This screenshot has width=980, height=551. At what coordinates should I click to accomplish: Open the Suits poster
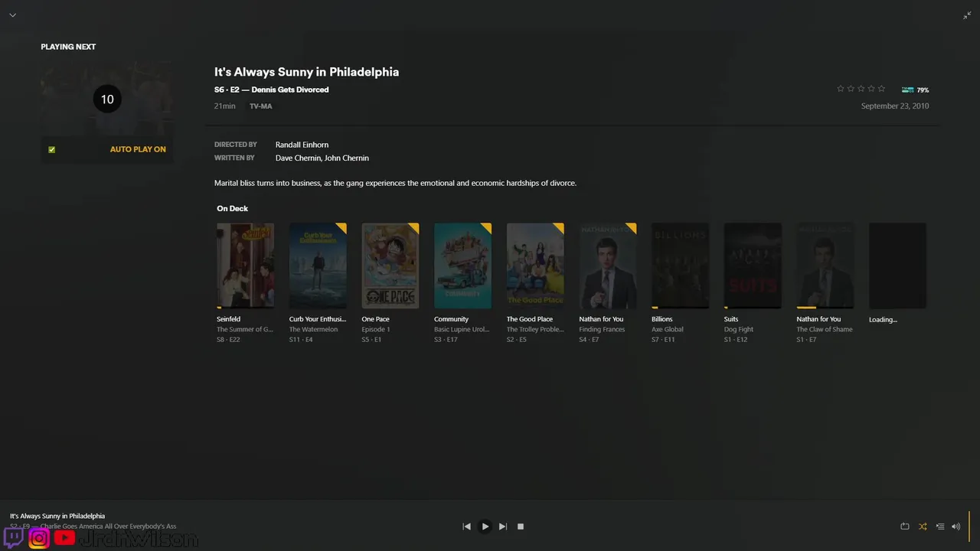point(753,266)
